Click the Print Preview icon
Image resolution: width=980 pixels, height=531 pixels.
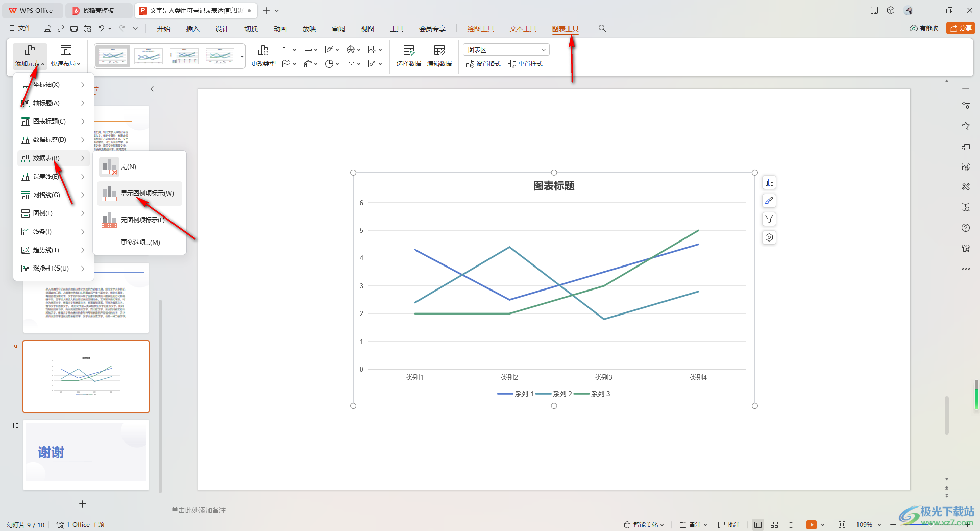tap(87, 29)
